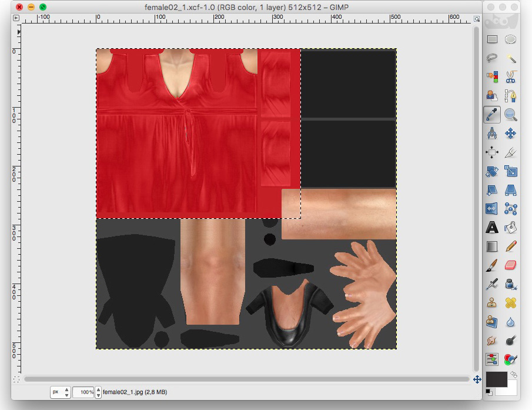Click the navigate image display button

pyautogui.click(x=477, y=379)
